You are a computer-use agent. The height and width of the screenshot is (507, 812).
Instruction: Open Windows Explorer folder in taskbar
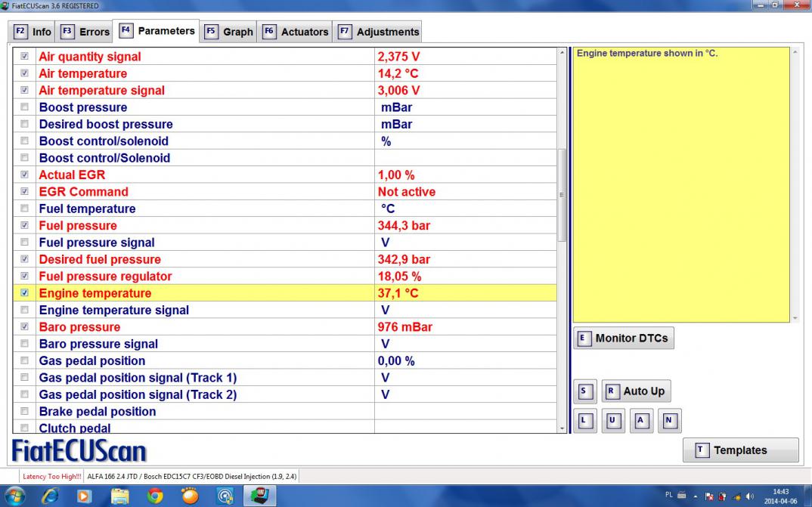click(x=119, y=496)
